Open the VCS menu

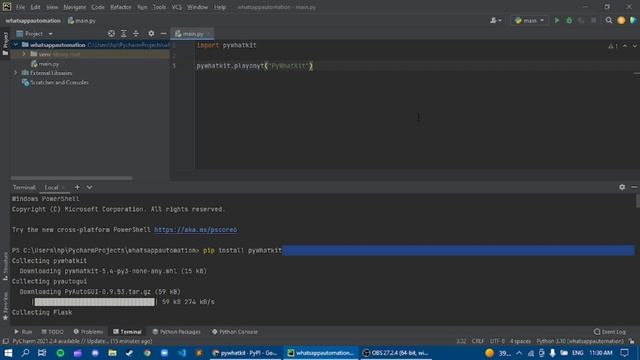pyautogui.click(x=177, y=7)
